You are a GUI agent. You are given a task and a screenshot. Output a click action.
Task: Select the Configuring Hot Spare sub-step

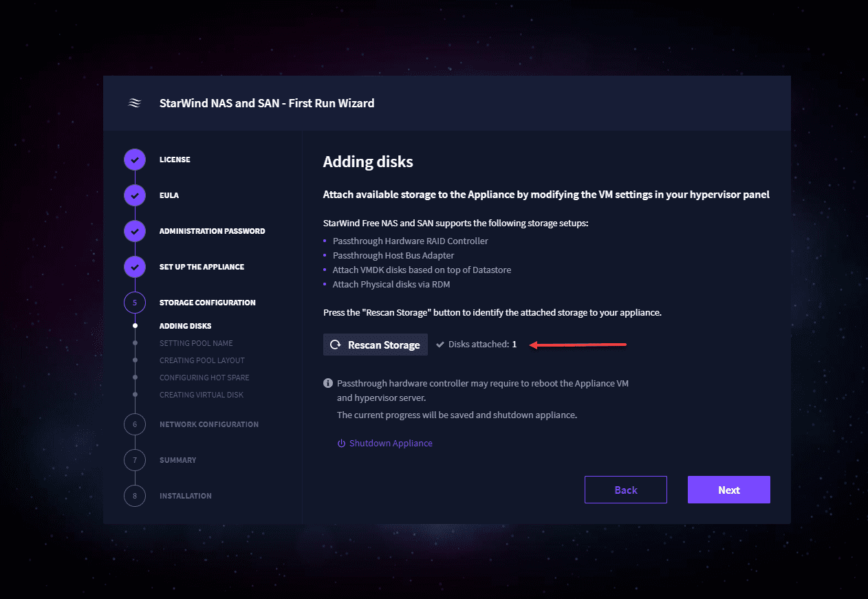[204, 378]
